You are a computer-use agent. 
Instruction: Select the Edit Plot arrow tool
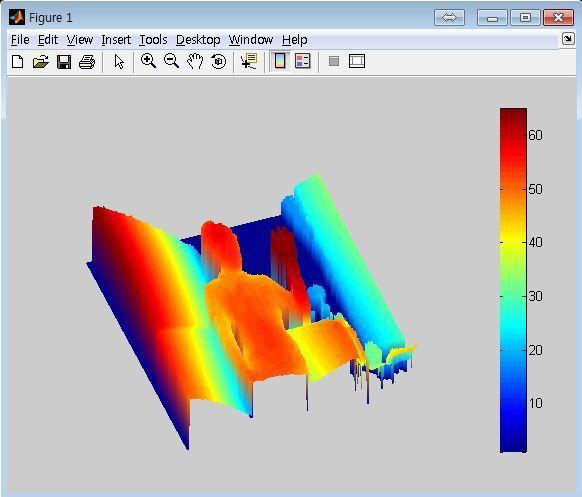point(119,61)
